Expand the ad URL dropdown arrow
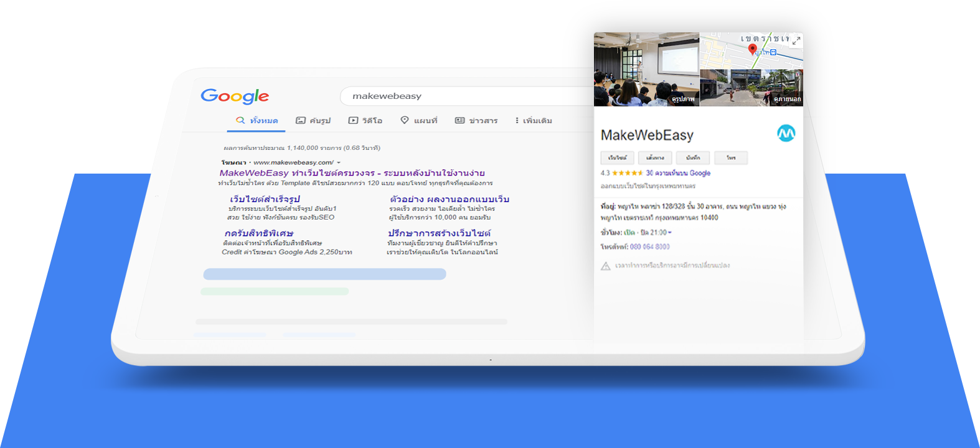This screenshot has height=448, width=980. 339,163
